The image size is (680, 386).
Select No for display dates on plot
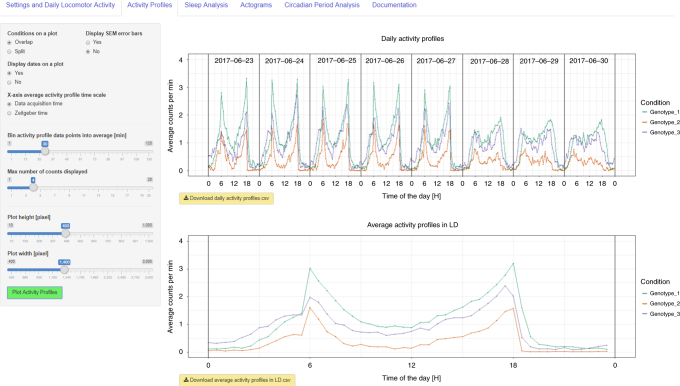(9, 82)
